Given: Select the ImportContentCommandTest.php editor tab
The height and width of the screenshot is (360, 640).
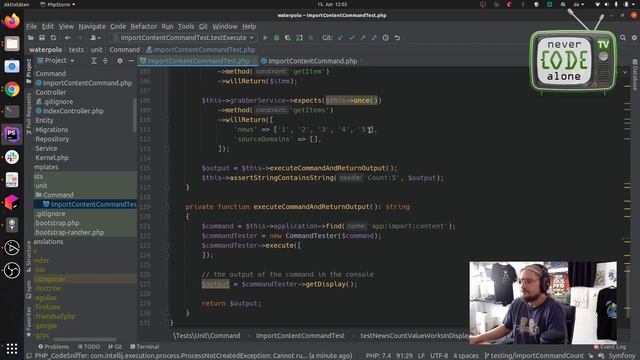Looking at the screenshot, I should pyautogui.click(x=198, y=61).
